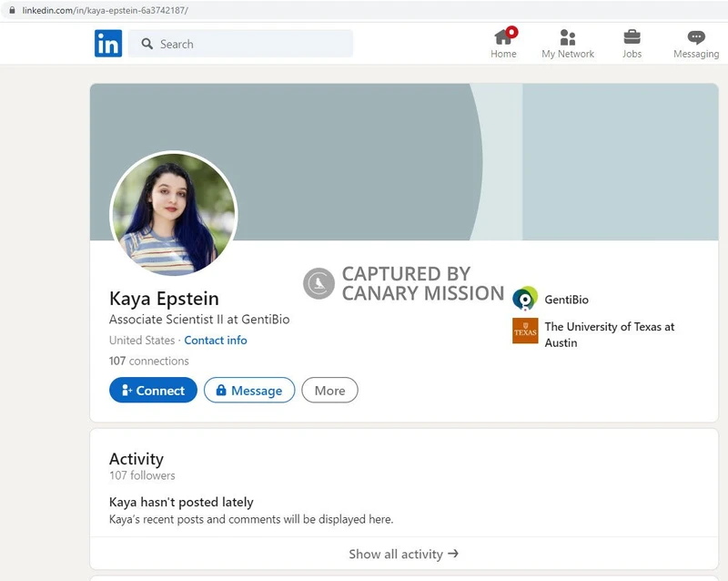
Task: Click the search magnifier icon
Action: (x=147, y=44)
